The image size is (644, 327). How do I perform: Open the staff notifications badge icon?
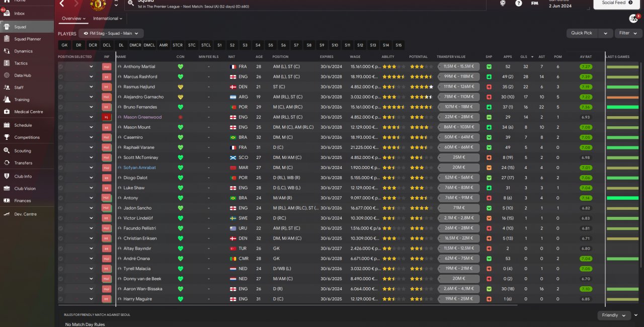(x=633, y=19)
